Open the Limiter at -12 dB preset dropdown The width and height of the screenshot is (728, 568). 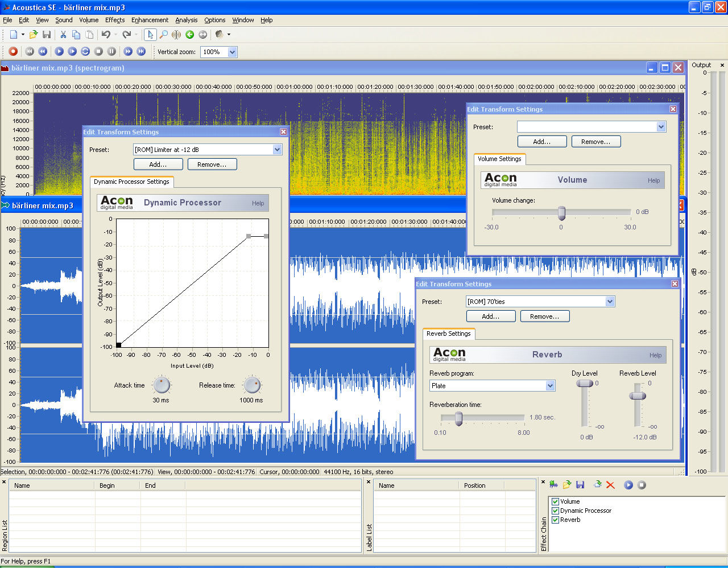(277, 150)
